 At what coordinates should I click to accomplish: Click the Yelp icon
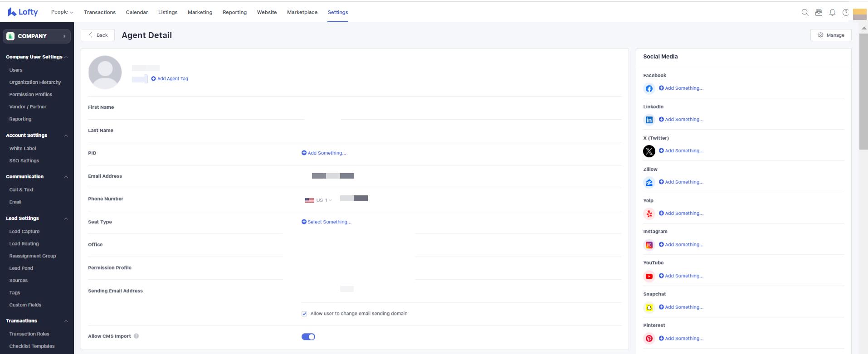point(649,213)
